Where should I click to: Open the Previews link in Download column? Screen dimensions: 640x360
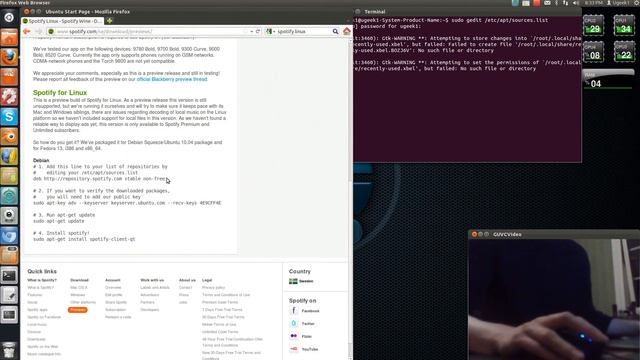[78, 310]
